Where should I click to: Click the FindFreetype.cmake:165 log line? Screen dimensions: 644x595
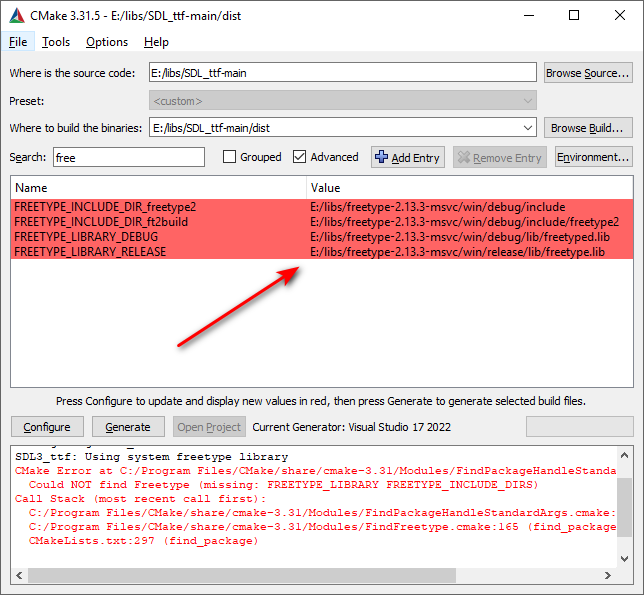(322, 527)
